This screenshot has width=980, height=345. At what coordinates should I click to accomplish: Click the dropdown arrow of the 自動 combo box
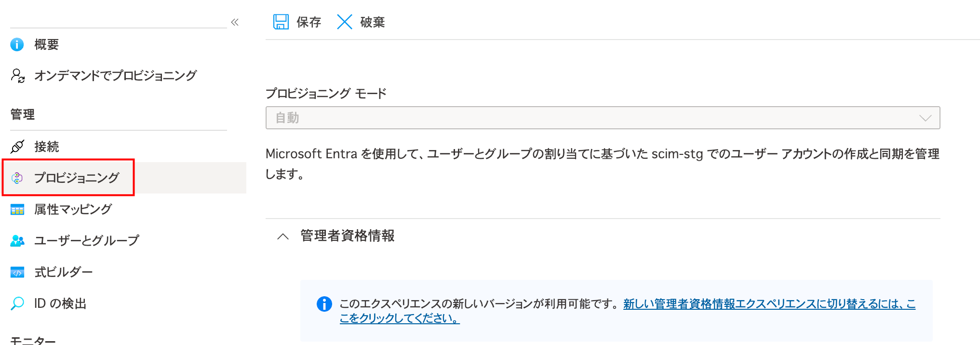tap(925, 118)
